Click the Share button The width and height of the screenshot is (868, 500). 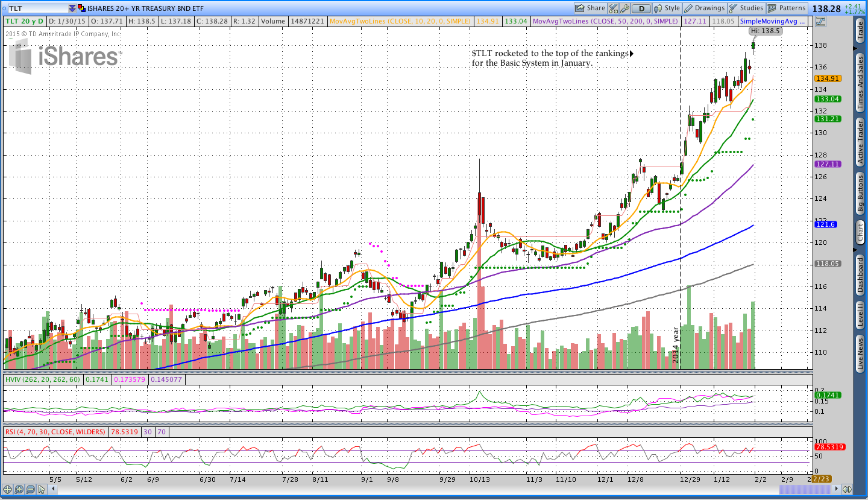(x=590, y=8)
